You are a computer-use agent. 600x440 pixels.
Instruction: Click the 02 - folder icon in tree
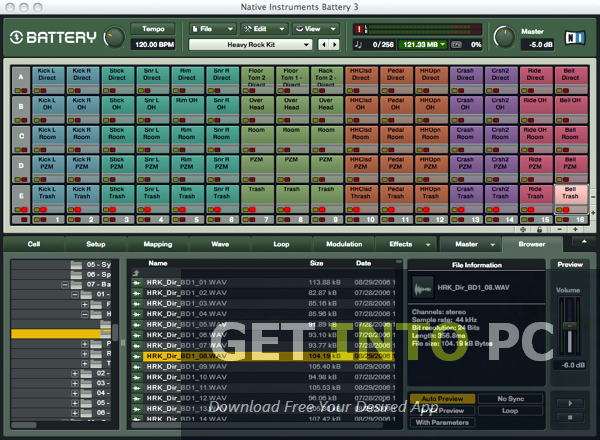[x=86, y=373]
